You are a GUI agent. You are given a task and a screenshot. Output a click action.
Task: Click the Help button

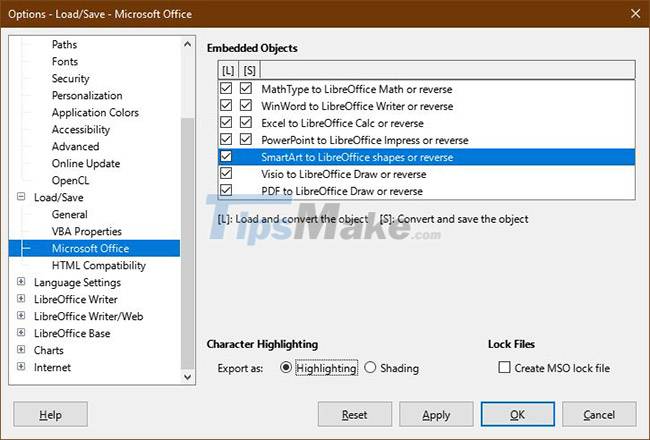pos(51,414)
